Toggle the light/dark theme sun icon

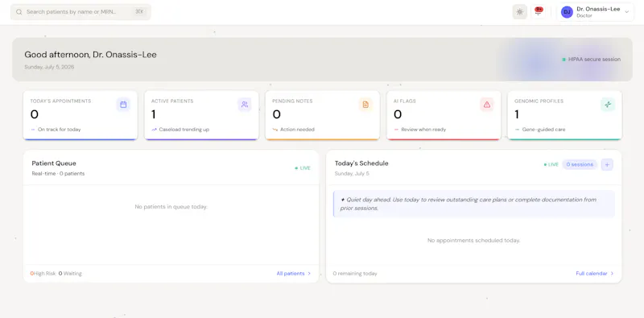point(519,12)
